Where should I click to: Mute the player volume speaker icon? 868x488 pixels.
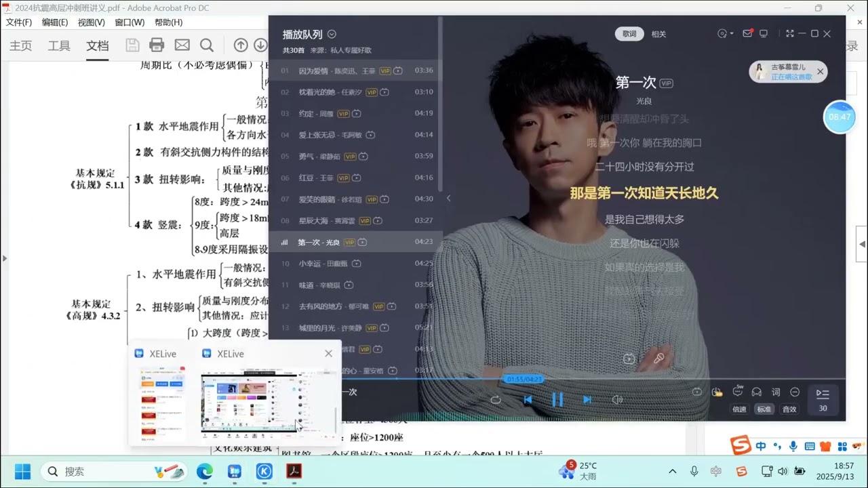[617, 400]
